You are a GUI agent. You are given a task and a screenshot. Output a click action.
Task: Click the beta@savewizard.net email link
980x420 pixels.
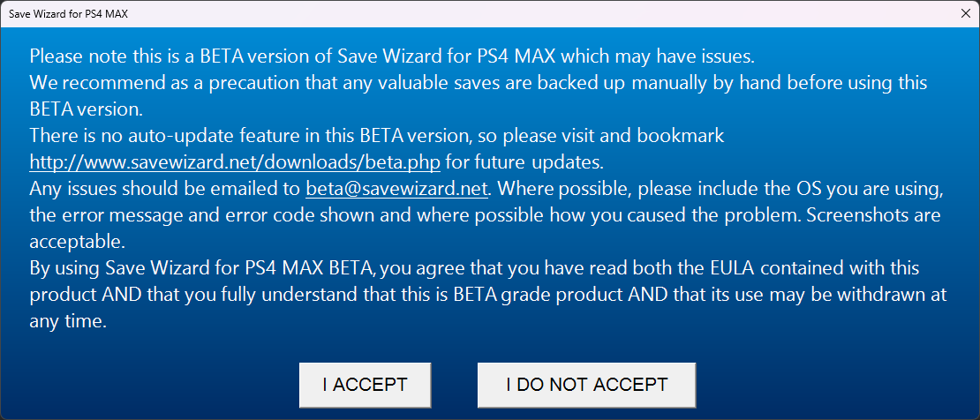pyautogui.click(x=396, y=189)
